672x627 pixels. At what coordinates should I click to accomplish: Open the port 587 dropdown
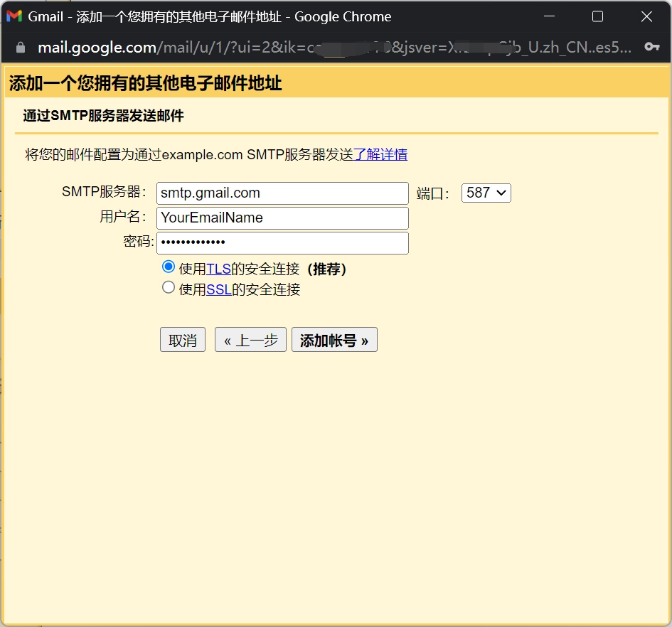pos(486,193)
